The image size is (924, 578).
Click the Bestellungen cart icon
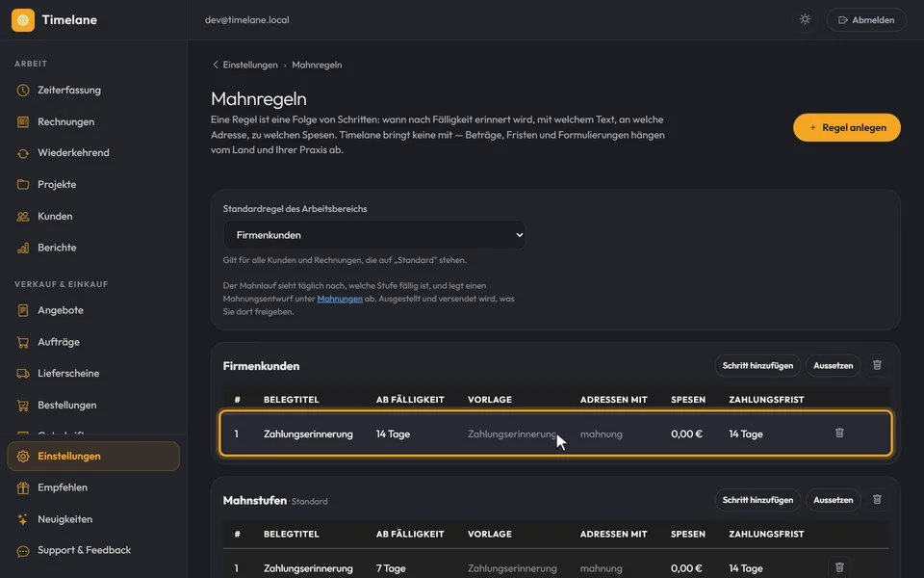pyautogui.click(x=23, y=406)
